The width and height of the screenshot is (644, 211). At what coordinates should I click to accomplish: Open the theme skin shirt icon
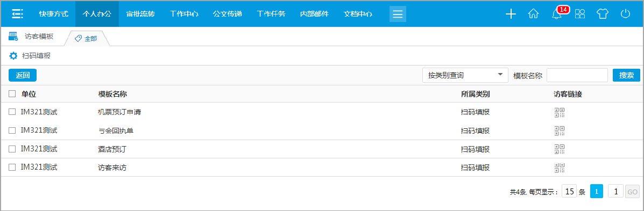(x=603, y=14)
